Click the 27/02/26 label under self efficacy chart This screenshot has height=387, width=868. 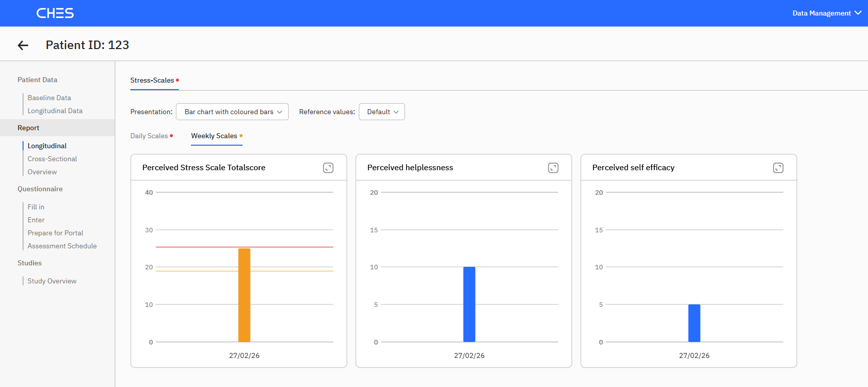point(694,355)
